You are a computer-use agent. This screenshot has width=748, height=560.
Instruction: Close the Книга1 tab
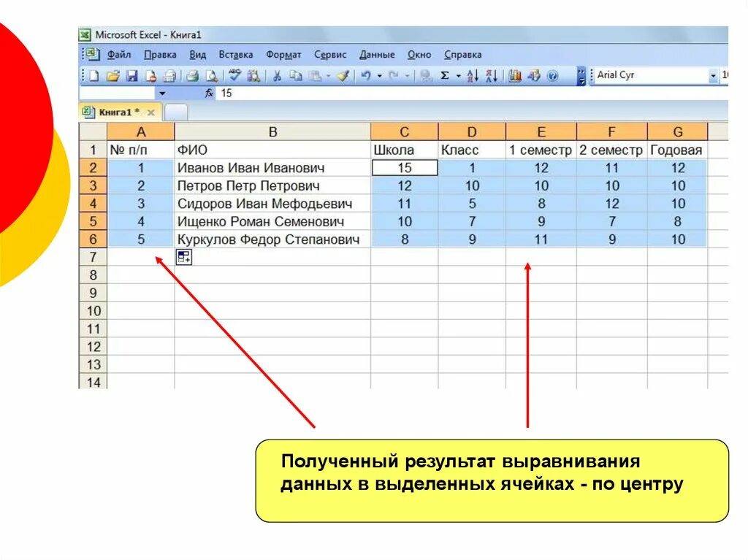click(151, 112)
